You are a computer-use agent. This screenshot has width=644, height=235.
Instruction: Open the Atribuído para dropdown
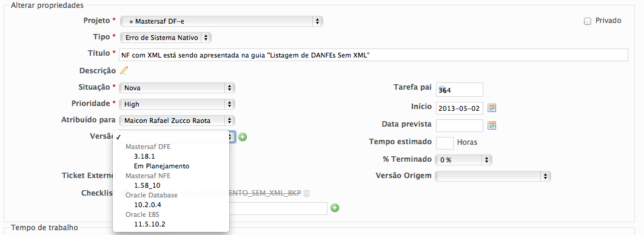[x=177, y=121]
